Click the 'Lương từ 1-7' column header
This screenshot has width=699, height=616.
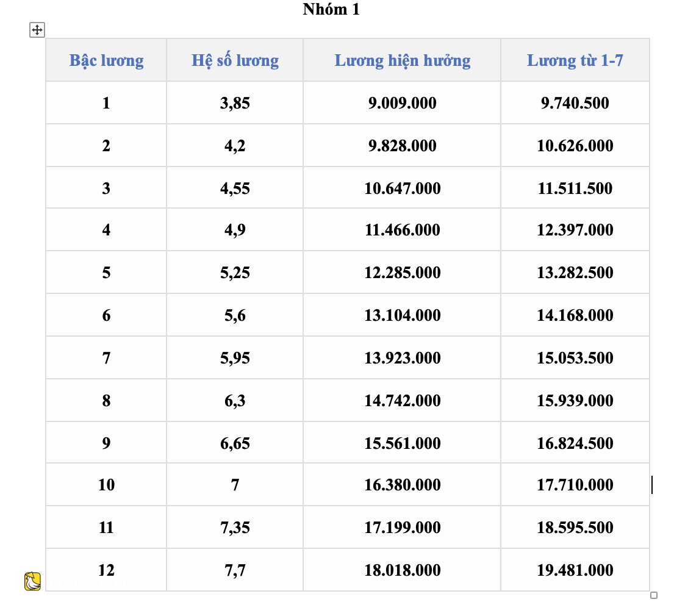(x=575, y=60)
